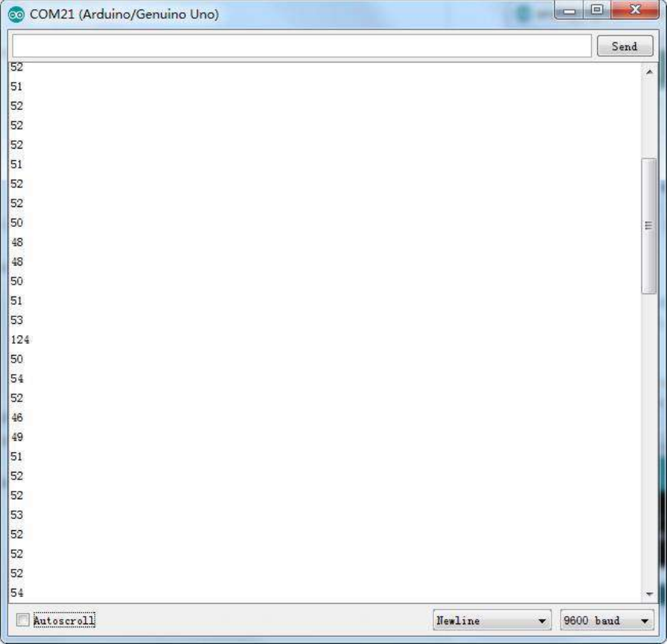Select the 124 reading in output

click(x=20, y=340)
